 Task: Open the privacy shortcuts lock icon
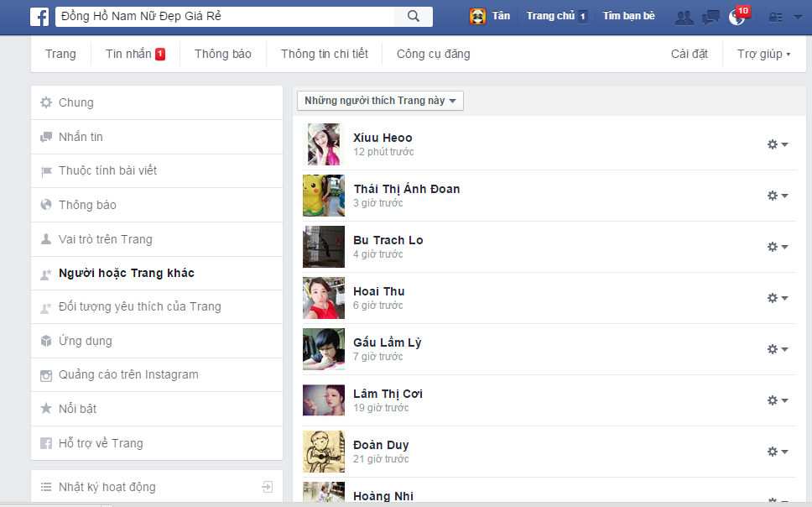point(775,18)
